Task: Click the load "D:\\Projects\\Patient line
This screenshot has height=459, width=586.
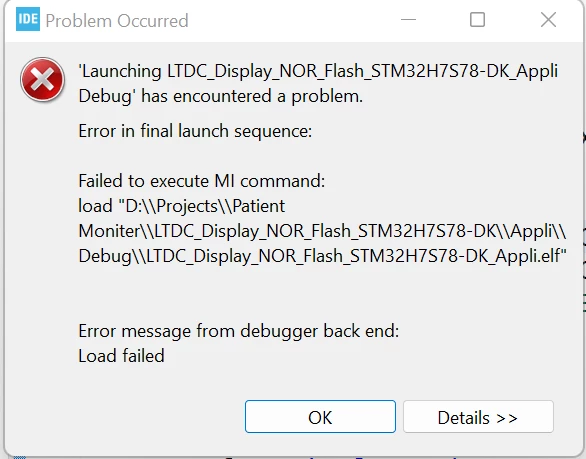Action: tap(182, 206)
